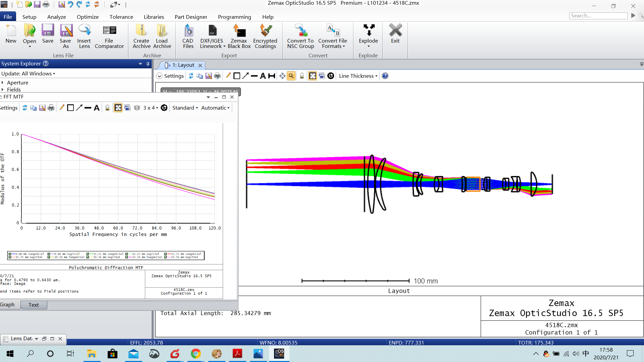The width and height of the screenshot is (644, 362).
Task: Open the Optimize ribbon tab
Action: 88,17
